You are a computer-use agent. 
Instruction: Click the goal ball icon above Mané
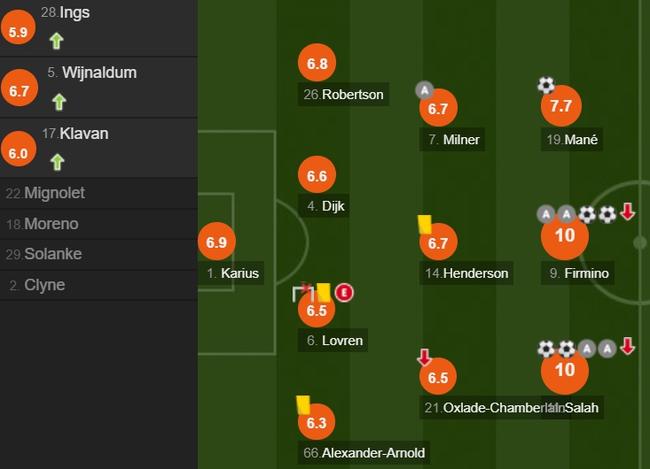(x=546, y=85)
